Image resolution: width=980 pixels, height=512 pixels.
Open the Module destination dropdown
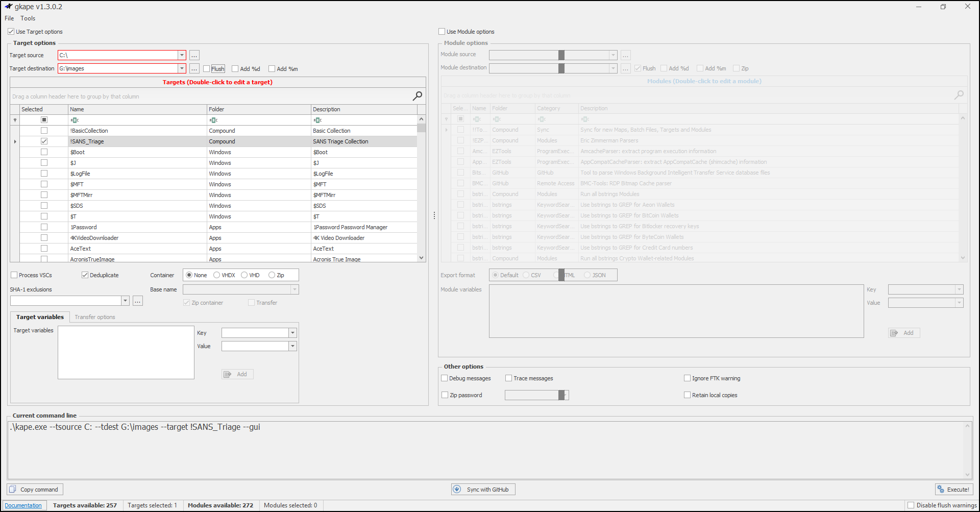(613, 68)
